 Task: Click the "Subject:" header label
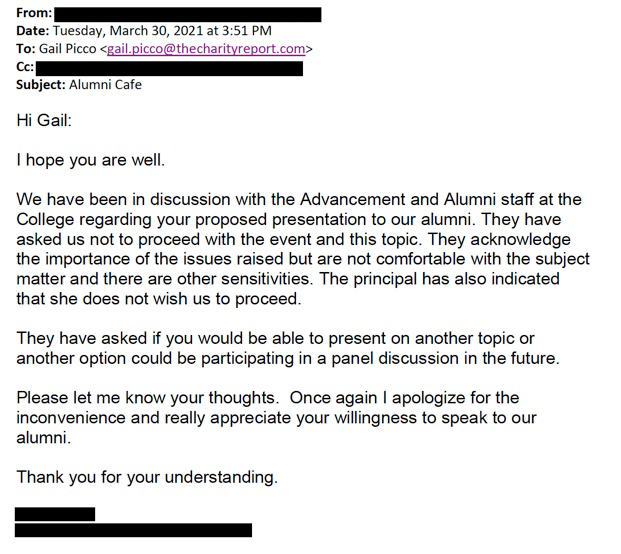(41, 85)
